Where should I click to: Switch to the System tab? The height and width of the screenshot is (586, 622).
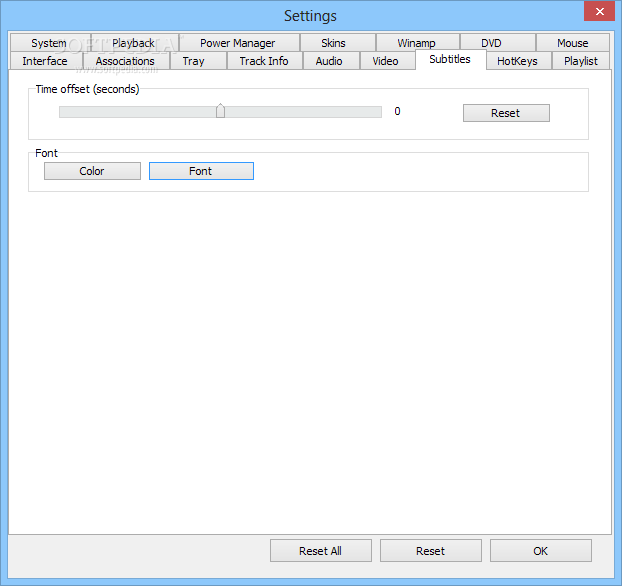point(49,43)
